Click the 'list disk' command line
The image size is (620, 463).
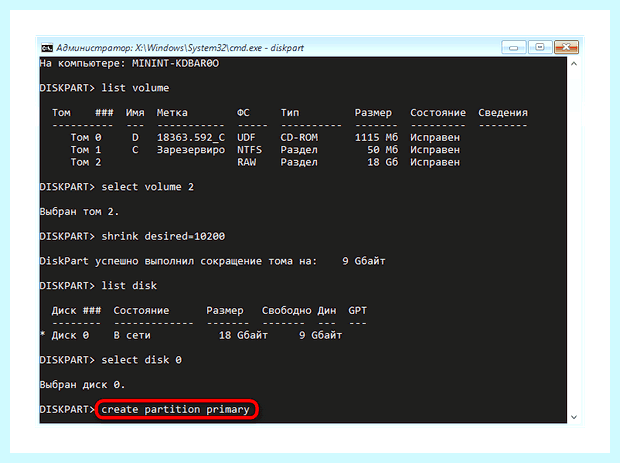(x=98, y=285)
